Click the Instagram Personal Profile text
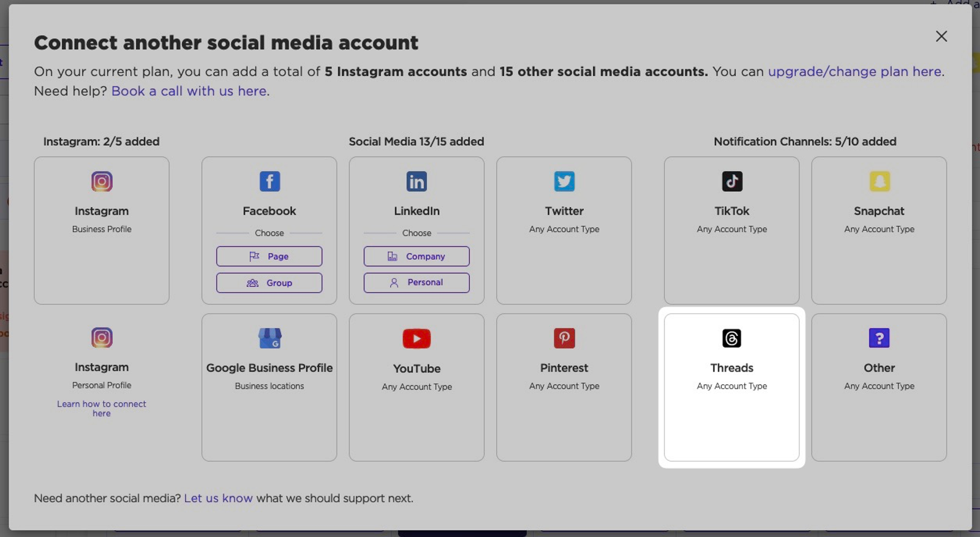 102,386
